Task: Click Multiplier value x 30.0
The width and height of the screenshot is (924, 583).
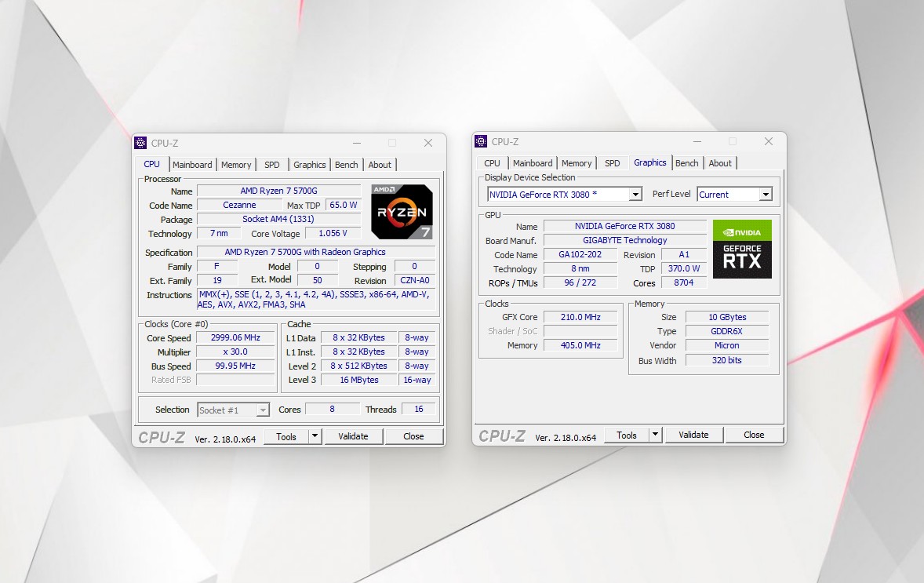Action: pos(236,352)
